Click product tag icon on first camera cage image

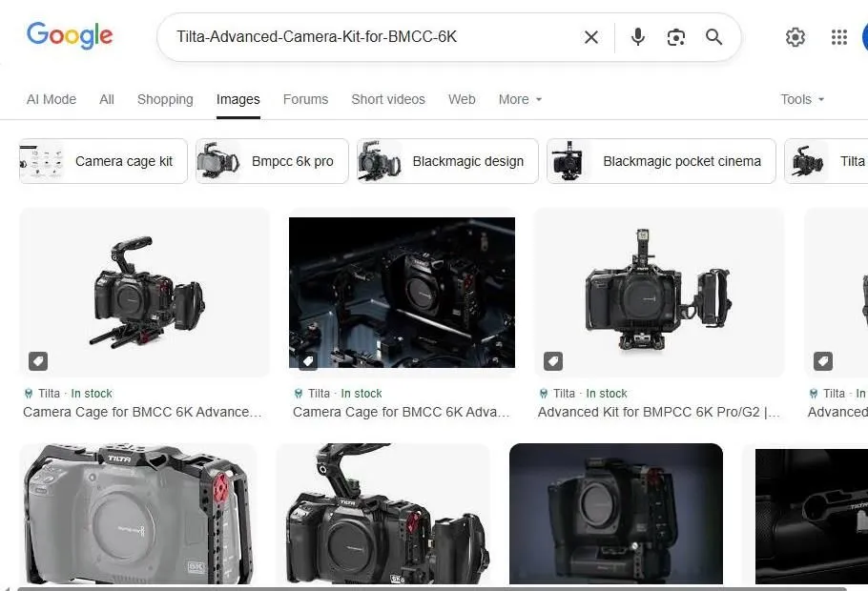tap(38, 361)
